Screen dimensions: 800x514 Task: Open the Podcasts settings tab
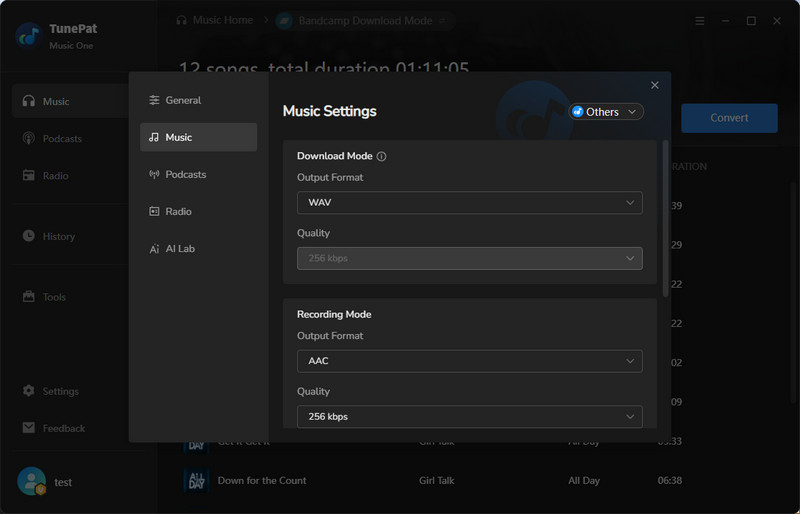[198, 175]
